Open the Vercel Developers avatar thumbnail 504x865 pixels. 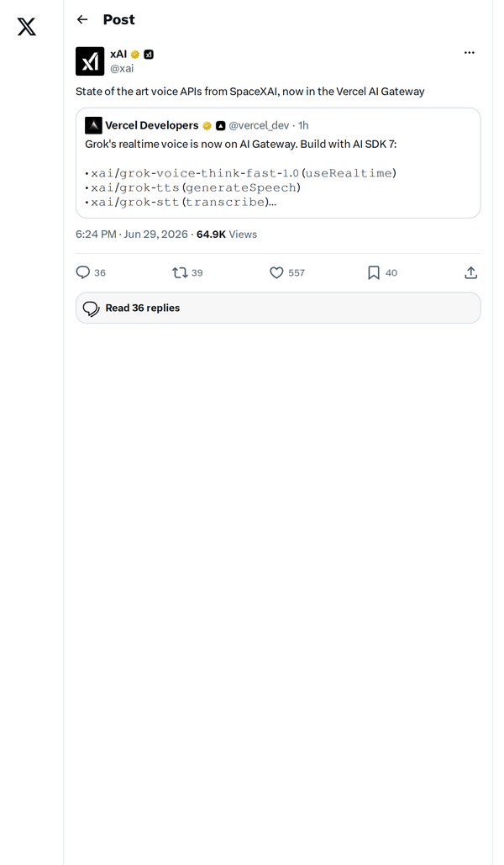click(94, 126)
